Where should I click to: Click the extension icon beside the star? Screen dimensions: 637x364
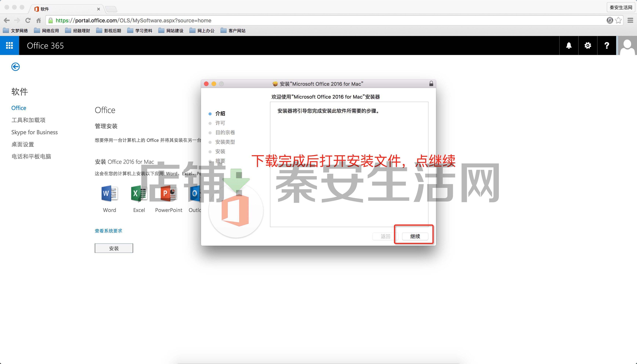click(x=610, y=20)
